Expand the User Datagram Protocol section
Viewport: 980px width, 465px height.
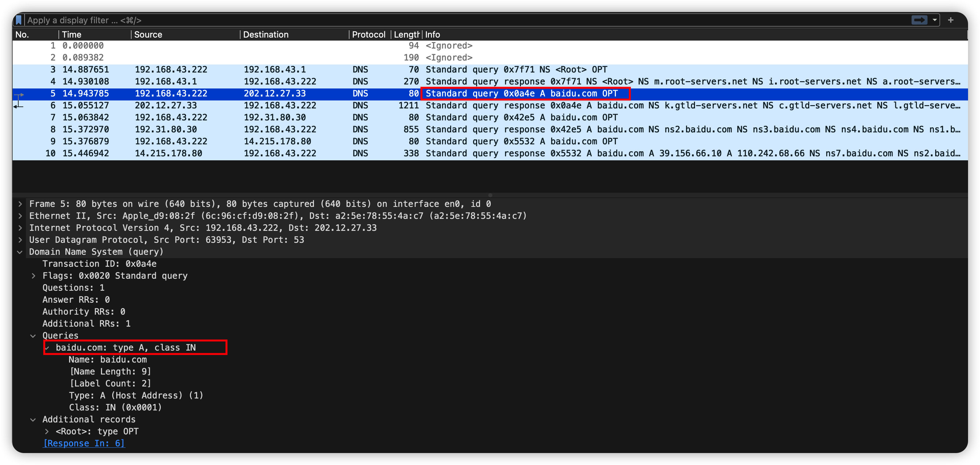click(20, 240)
